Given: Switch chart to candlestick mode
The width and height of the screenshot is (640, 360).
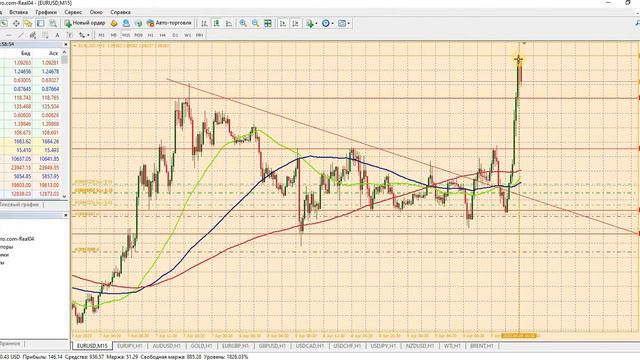Looking at the screenshot, I should [x=217, y=23].
